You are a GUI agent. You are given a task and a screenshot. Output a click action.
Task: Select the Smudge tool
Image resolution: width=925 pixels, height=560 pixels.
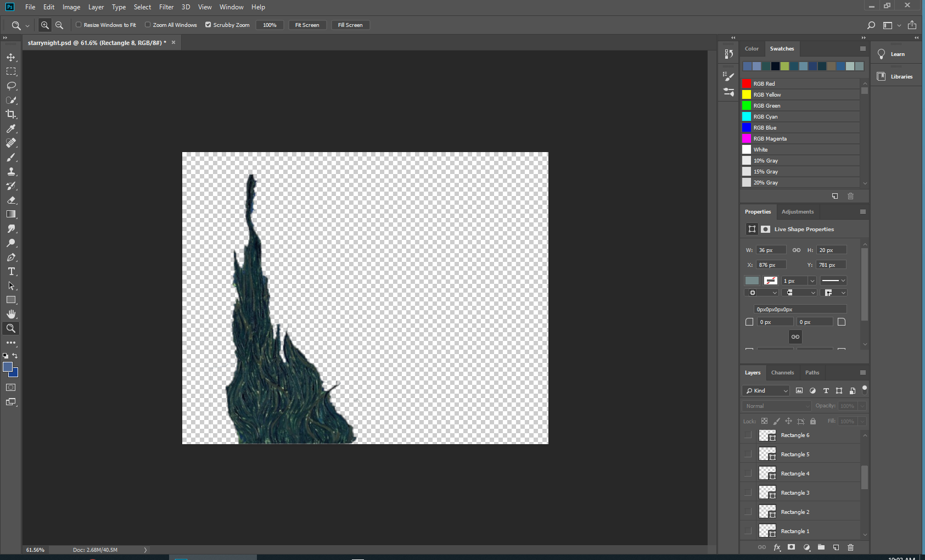[x=11, y=228]
